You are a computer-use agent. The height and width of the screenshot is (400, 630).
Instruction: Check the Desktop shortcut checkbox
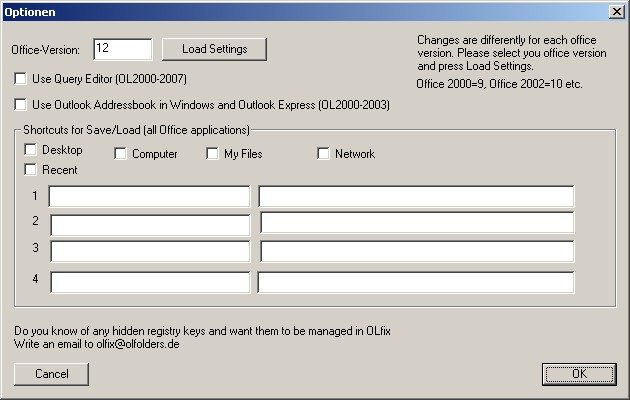click(30, 149)
